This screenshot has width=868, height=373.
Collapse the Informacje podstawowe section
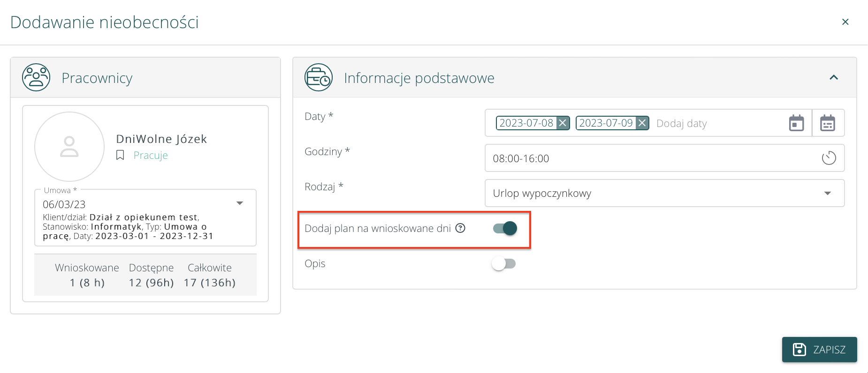833,77
